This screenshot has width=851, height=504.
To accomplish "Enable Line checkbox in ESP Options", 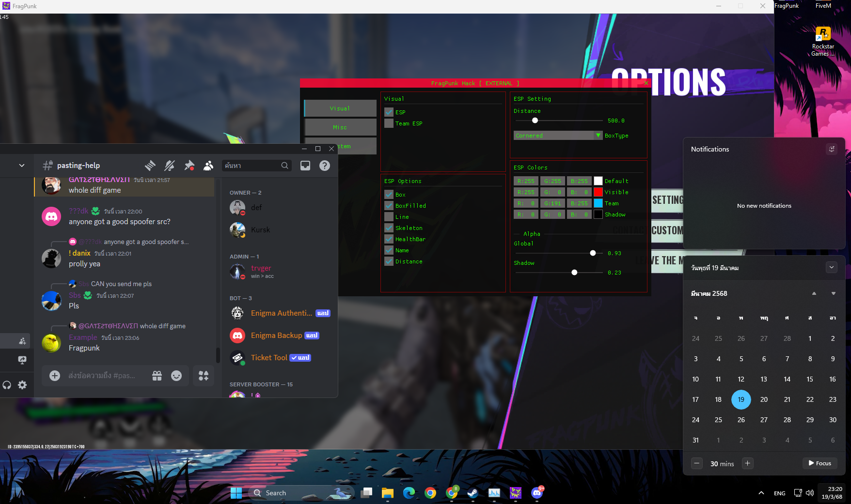I will pyautogui.click(x=389, y=217).
